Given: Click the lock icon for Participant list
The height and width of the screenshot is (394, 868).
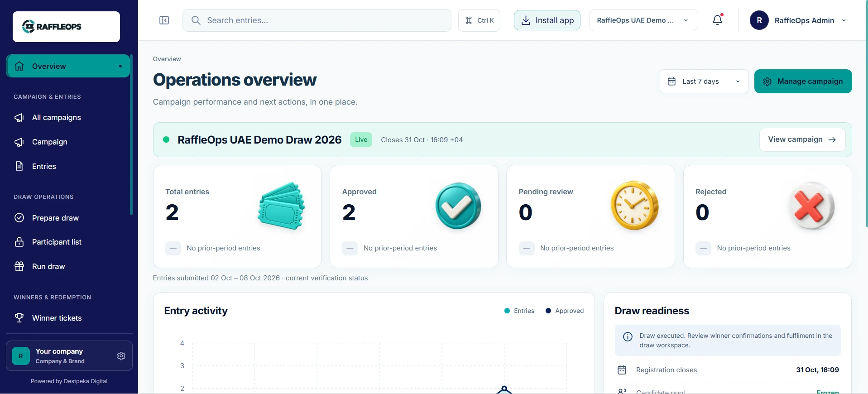Looking at the screenshot, I should pos(19,242).
